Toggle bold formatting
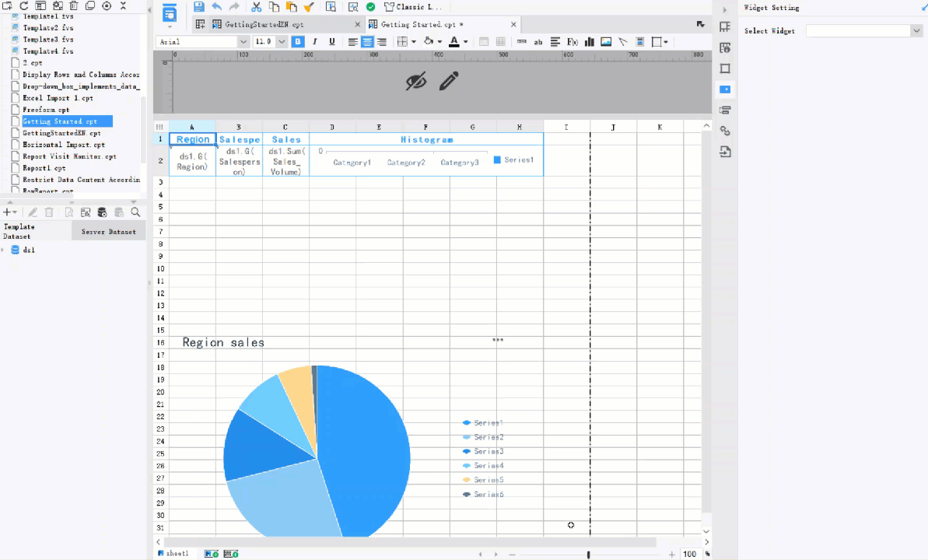 click(297, 41)
